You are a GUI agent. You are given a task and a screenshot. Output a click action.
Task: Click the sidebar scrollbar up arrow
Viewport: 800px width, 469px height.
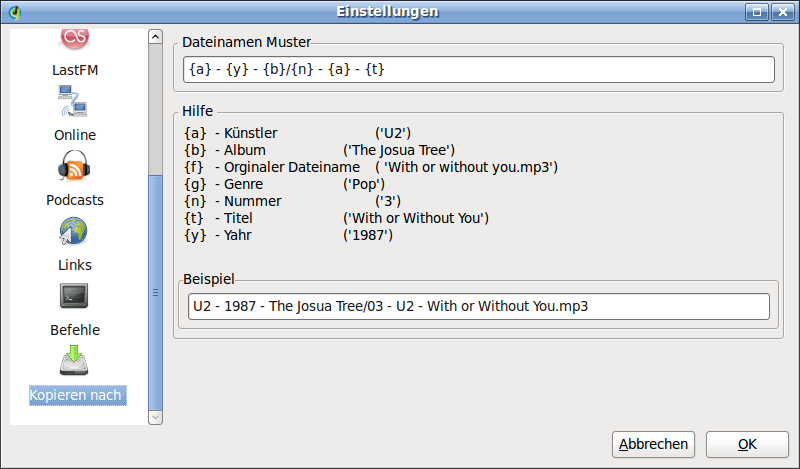point(156,36)
